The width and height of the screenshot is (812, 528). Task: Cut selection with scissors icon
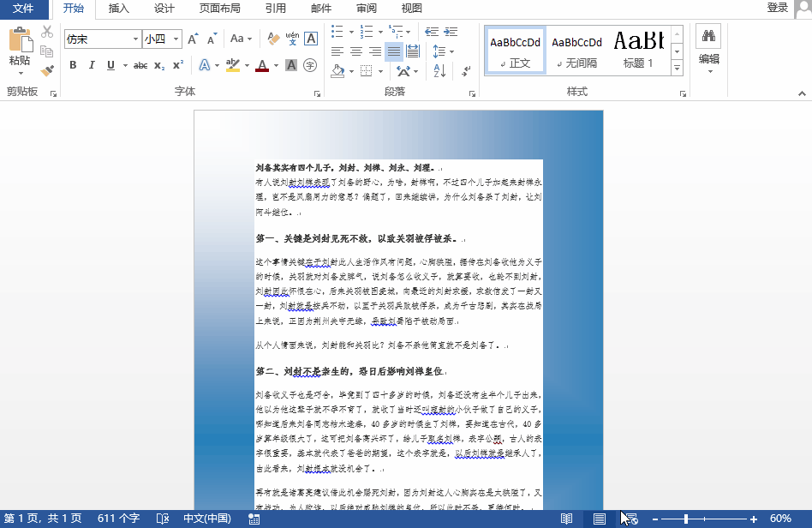tap(47, 32)
